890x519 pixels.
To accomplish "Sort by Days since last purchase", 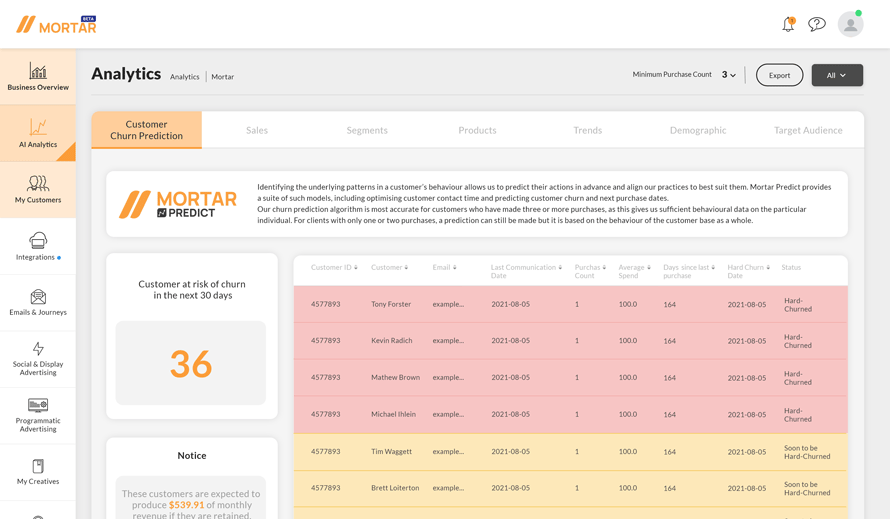I will click(x=689, y=271).
